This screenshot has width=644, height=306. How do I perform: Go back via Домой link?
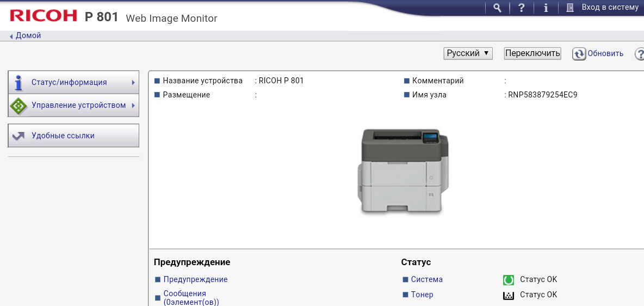(28, 36)
